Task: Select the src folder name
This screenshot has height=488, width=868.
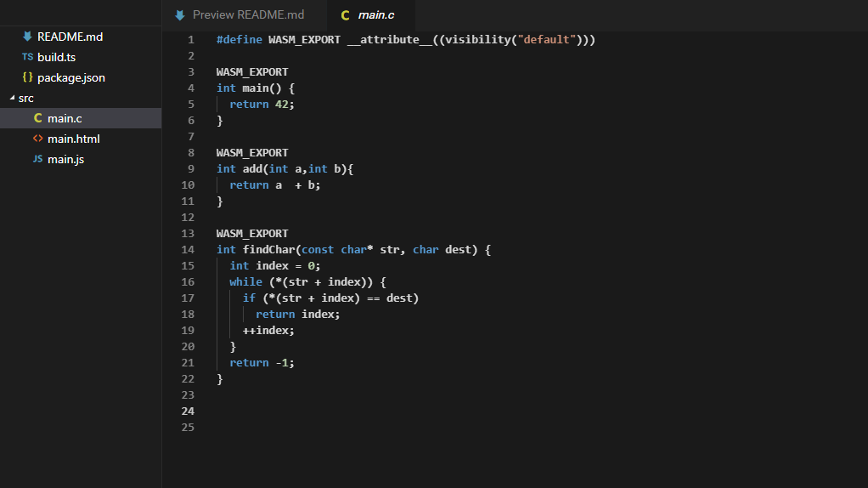Action: 26,98
